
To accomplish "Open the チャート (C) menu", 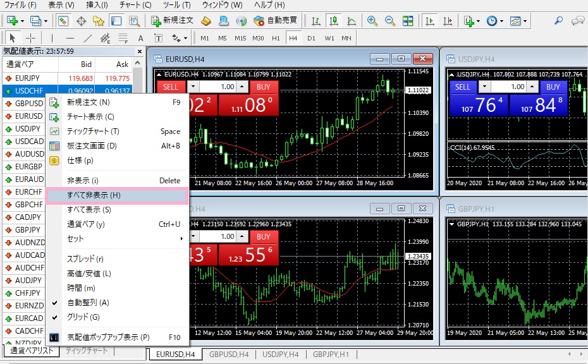I will [x=135, y=5].
